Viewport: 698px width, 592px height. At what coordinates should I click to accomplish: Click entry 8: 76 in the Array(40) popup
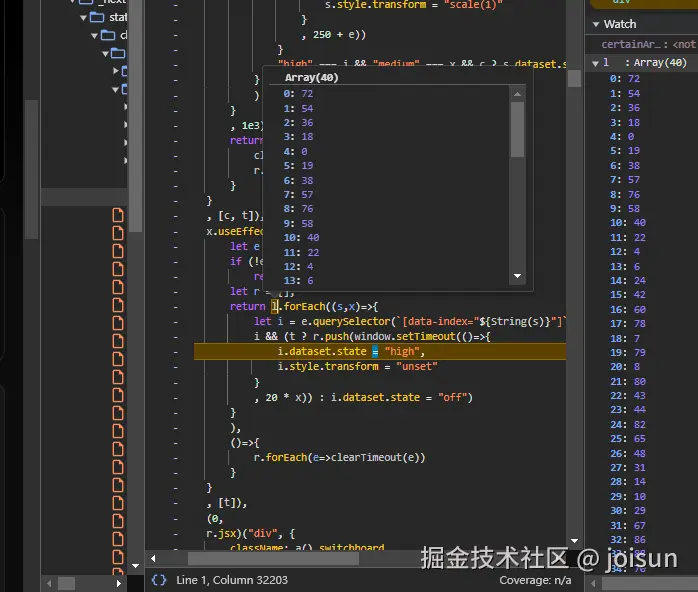tap(298, 209)
